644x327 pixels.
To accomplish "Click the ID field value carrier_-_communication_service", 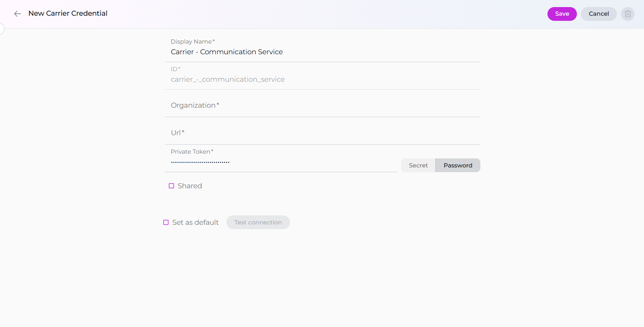I will click(x=228, y=79).
